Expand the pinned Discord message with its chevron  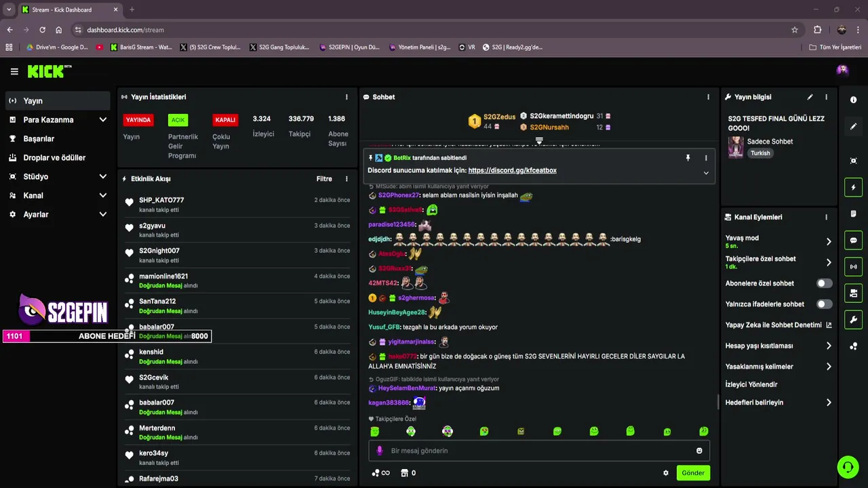point(706,173)
